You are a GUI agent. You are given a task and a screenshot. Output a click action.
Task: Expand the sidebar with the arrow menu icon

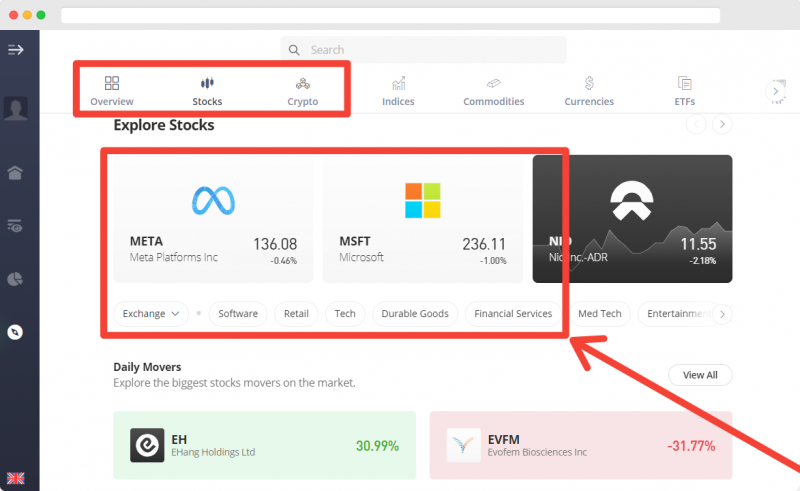coord(15,50)
